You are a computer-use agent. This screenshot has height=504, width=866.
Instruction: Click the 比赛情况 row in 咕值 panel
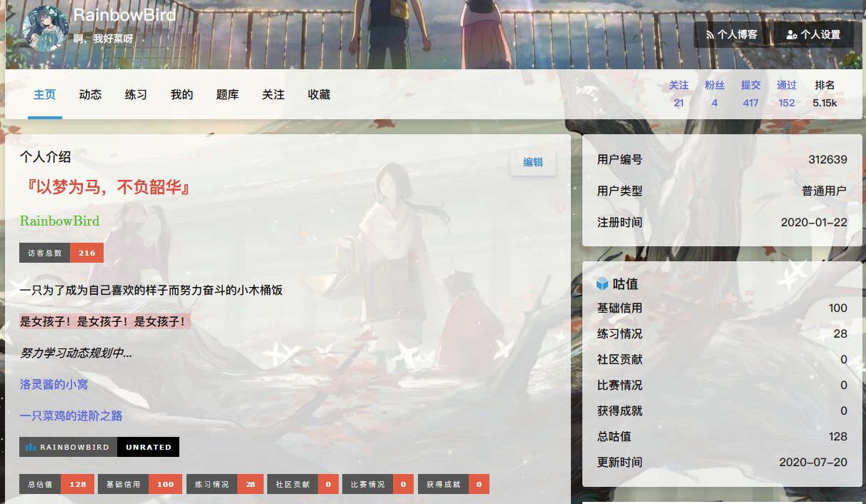point(722,385)
